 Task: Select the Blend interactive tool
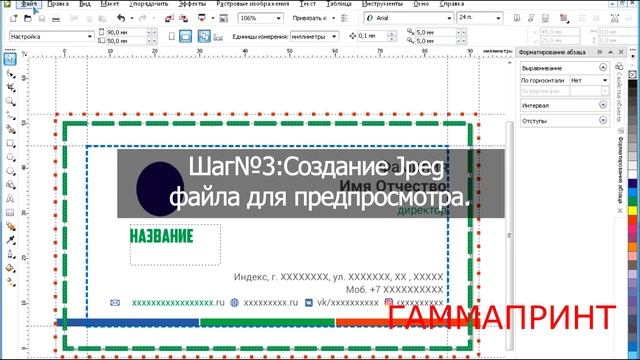pos(11,226)
